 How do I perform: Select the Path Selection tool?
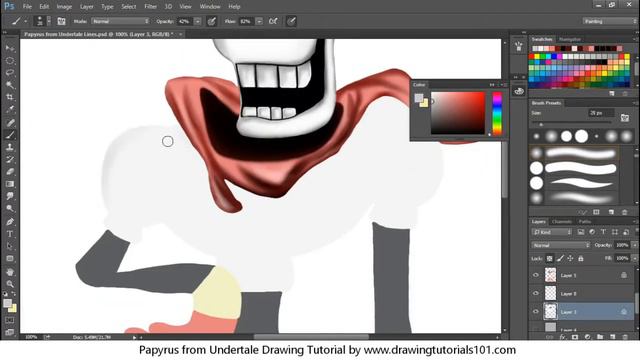[x=10, y=246]
